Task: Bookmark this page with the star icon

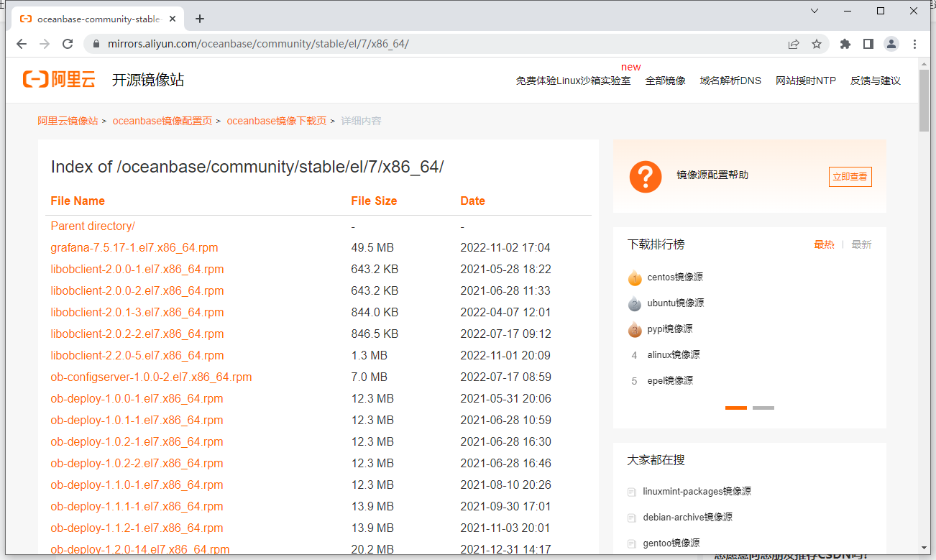Action: pyautogui.click(x=817, y=44)
